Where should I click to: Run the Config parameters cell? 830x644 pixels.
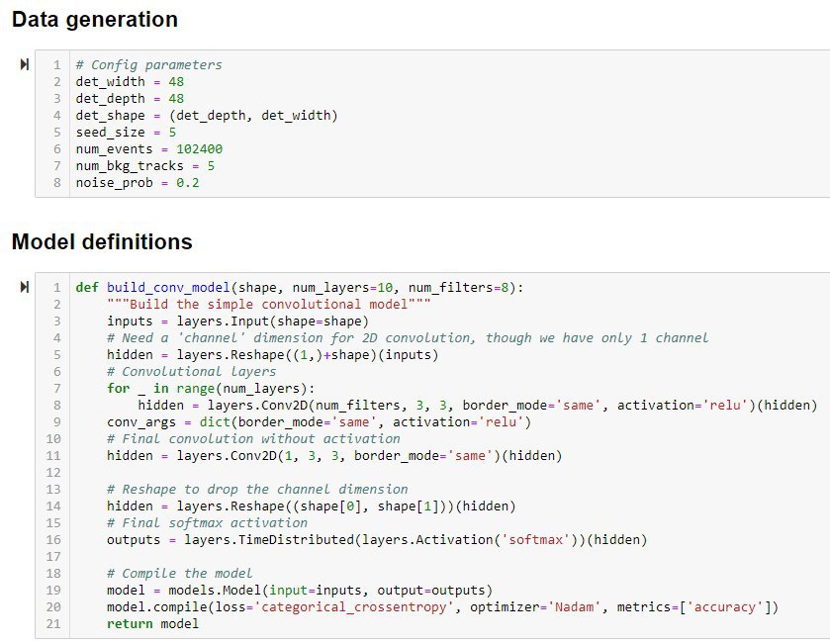tap(25, 64)
